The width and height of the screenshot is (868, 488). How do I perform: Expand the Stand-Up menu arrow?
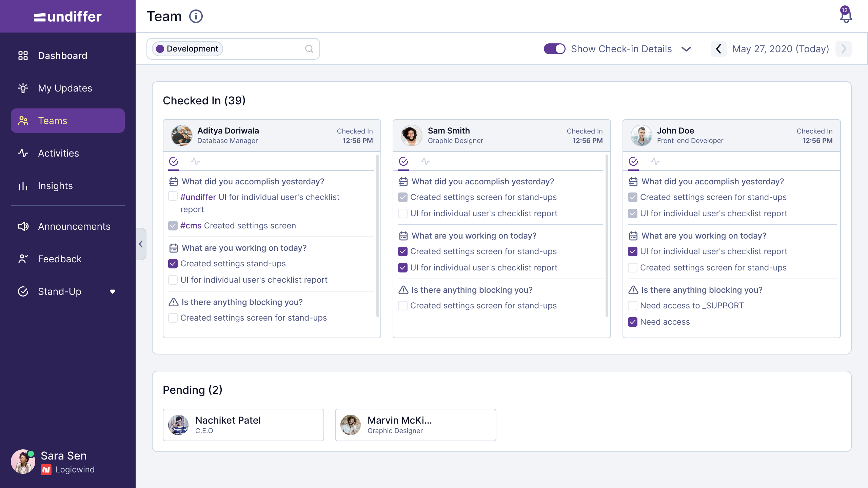click(x=113, y=291)
